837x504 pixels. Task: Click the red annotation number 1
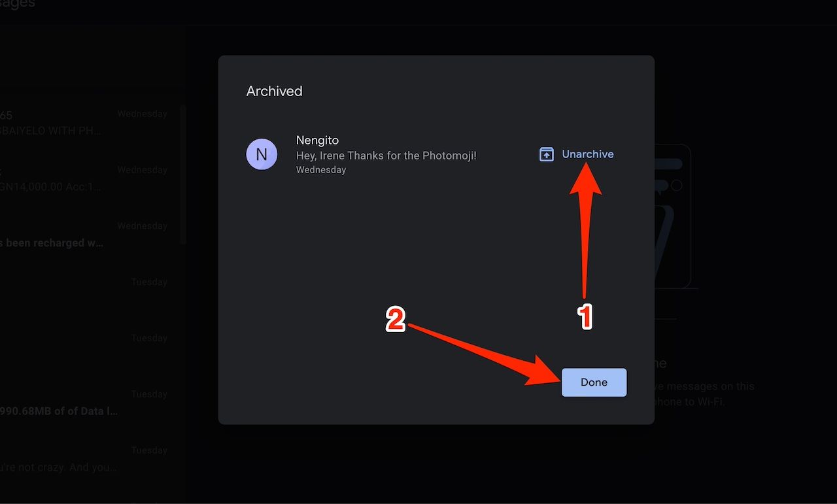click(585, 318)
